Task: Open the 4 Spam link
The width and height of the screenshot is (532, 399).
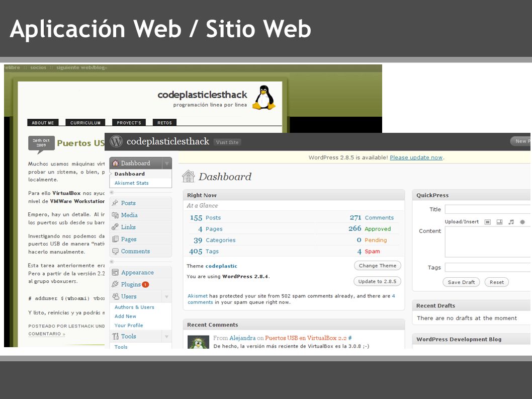Action: pyautogui.click(x=369, y=251)
